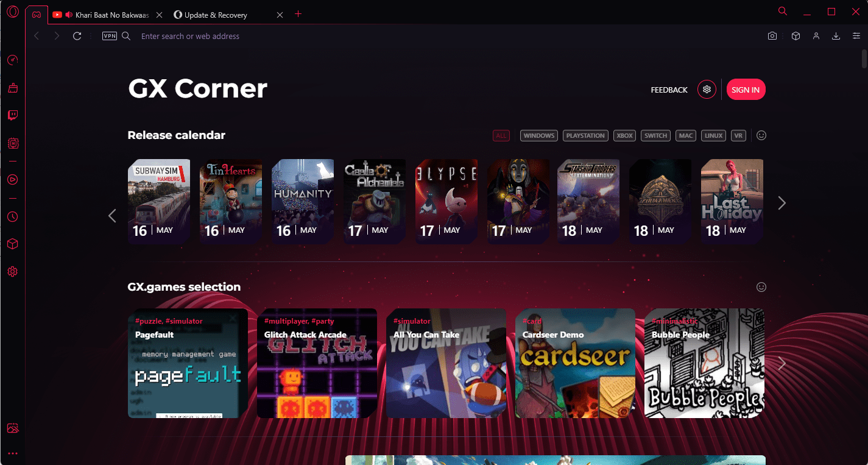This screenshot has height=465, width=868.
Task: Open the FEEDBACK link
Action: click(x=668, y=90)
